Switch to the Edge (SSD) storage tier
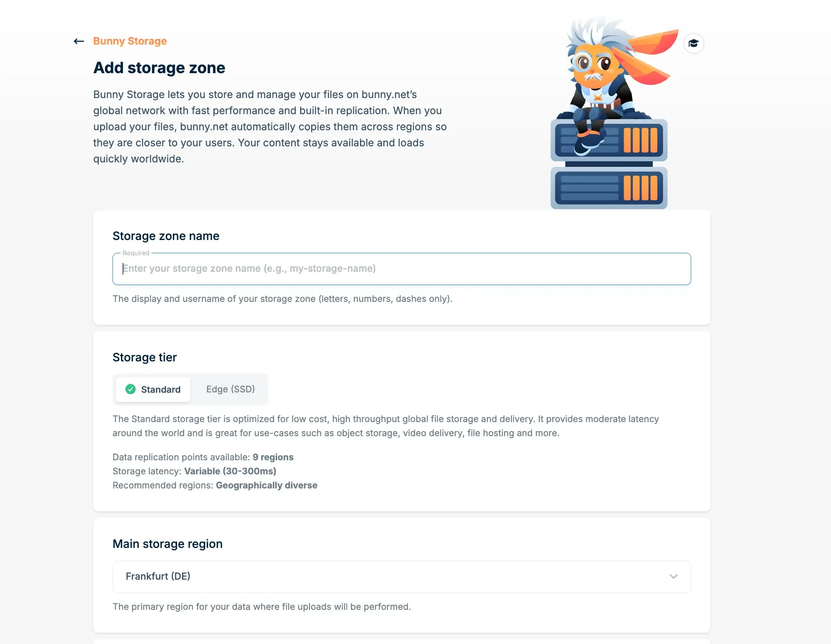831x644 pixels. click(230, 389)
